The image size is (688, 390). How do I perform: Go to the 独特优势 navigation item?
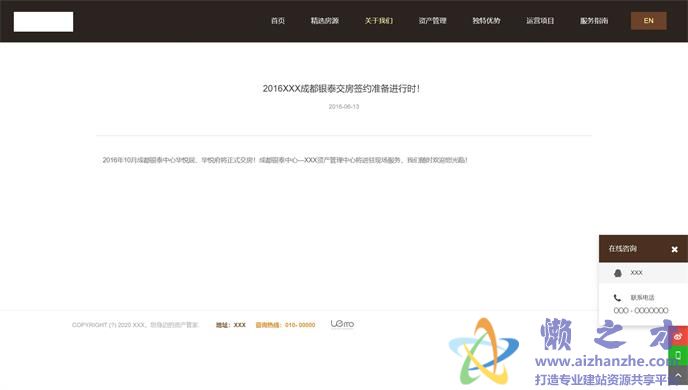(486, 21)
